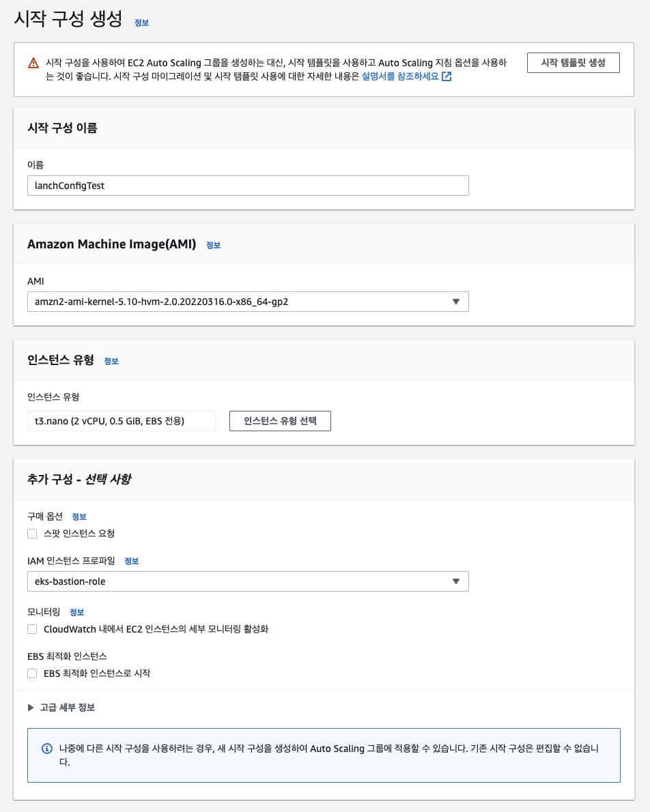Open the 정보 link next to 구매 옵션

(x=79, y=517)
